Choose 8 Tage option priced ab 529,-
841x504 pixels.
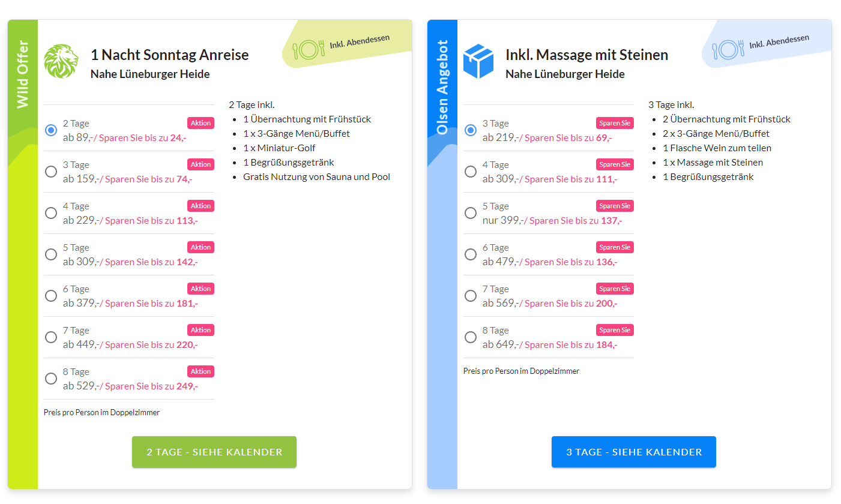[51, 379]
